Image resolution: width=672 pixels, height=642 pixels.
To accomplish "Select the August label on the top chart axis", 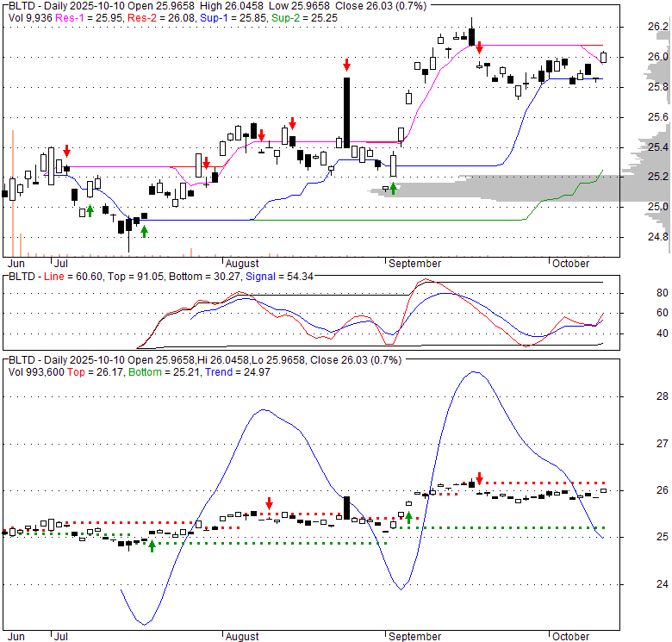I will click(x=242, y=264).
